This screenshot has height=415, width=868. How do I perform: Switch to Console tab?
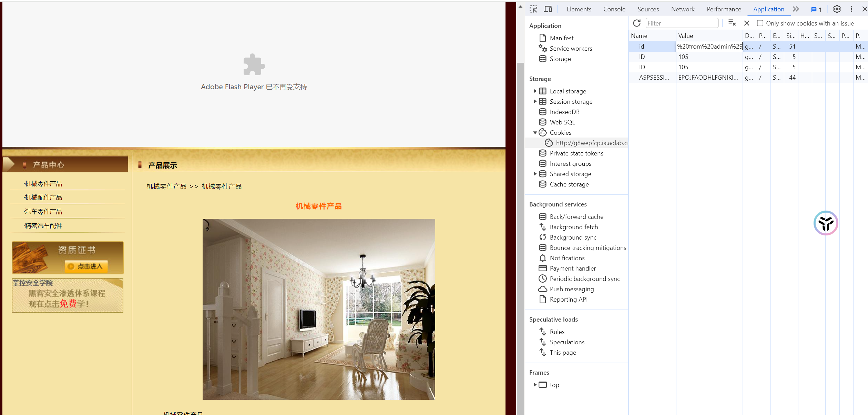(x=614, y=9)
